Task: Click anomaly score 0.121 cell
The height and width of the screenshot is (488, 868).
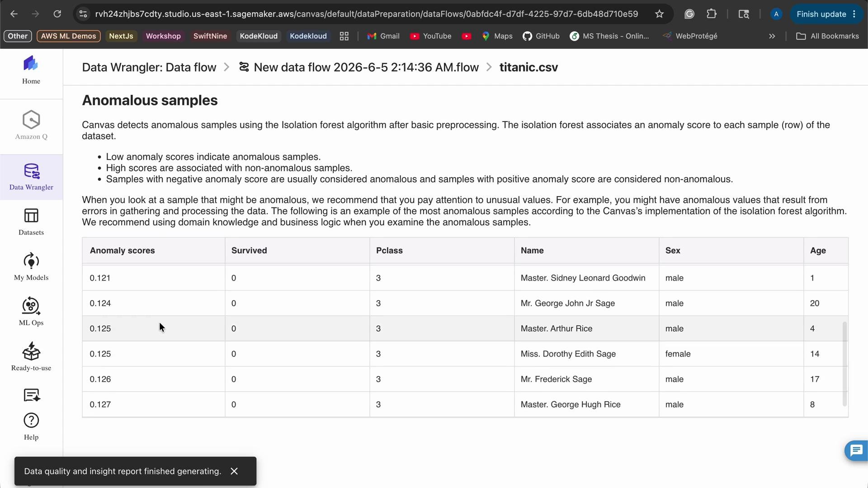Action: click(154, 278)
